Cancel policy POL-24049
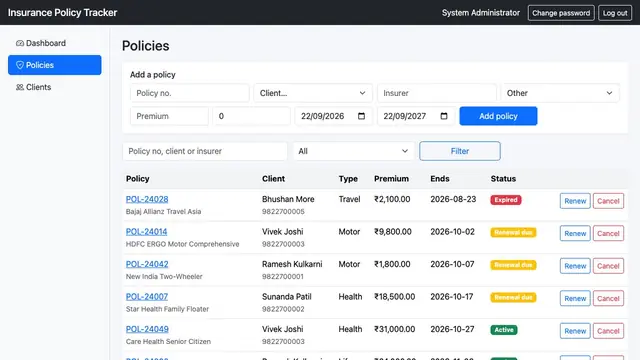The width and height of the screenshot is (640, 360). coord(608,331)
